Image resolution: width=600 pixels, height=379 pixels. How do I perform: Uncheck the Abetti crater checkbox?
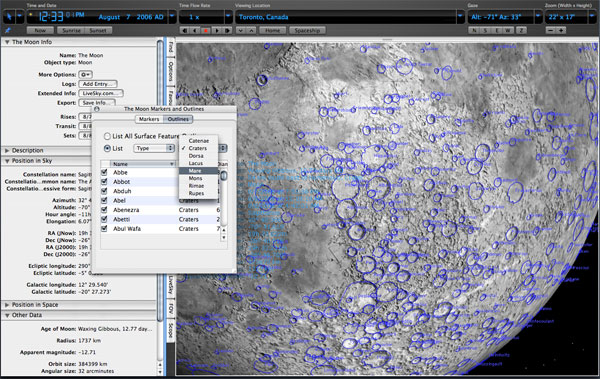click(x=104, y=219)
